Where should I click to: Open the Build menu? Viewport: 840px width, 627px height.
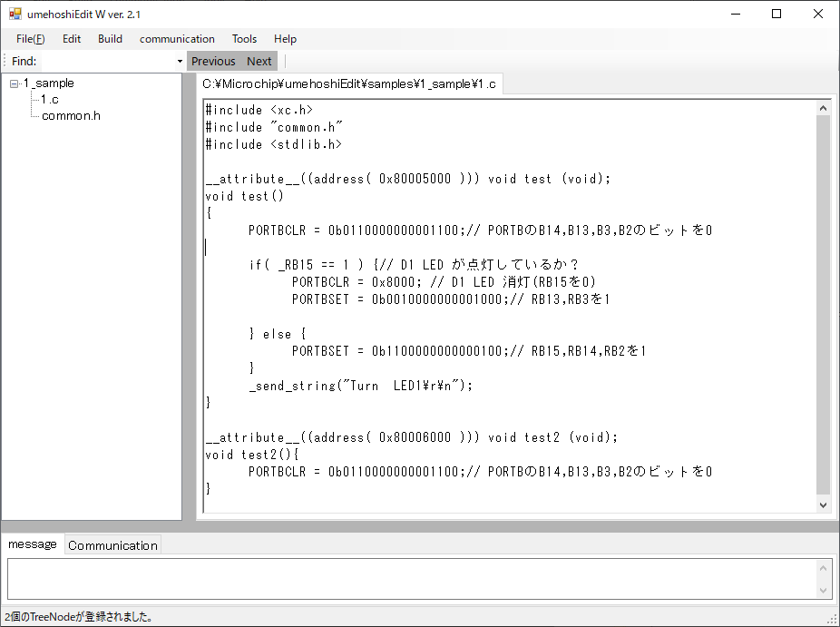(x=110, y=39)
